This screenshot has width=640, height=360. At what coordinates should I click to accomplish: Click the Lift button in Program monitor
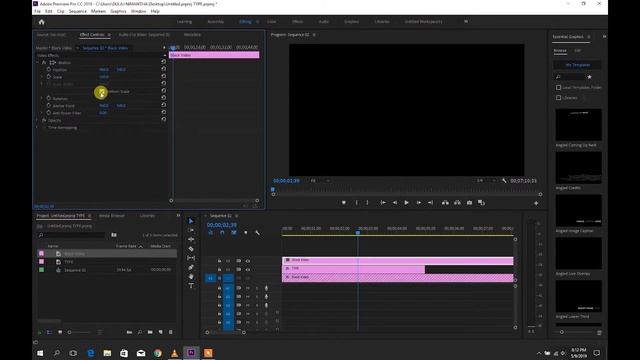coord(445,202)
